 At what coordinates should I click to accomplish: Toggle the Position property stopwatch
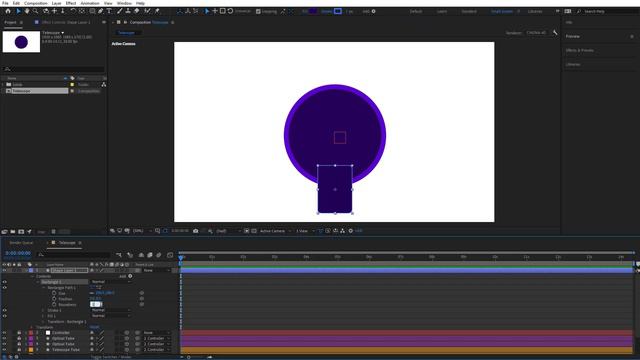[54, 299]
